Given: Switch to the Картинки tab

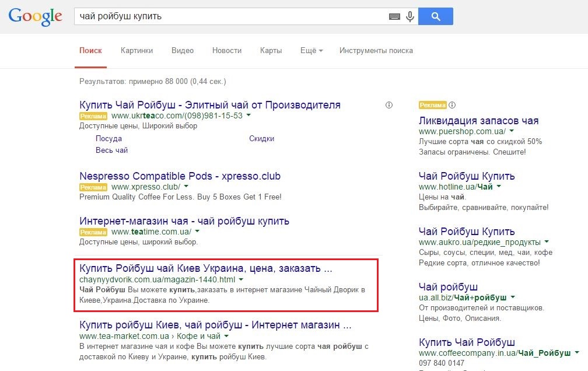Looking at the screenshot, I should tap(136, 51).
